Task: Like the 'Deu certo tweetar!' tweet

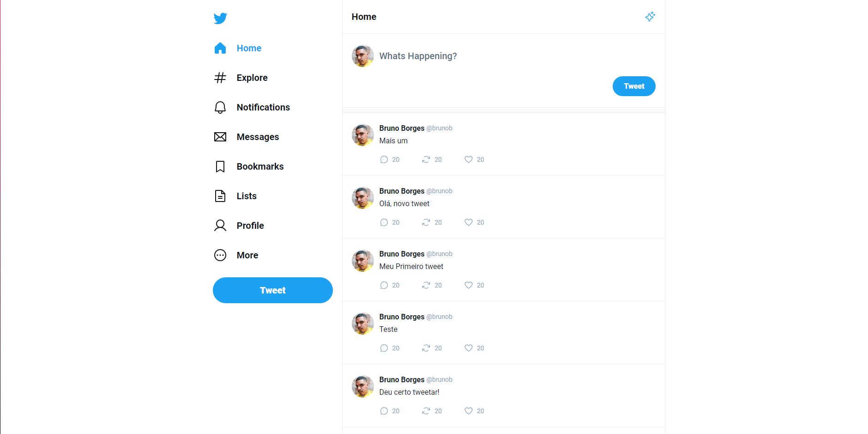Action: pyautogui.click(x=469, y=411)
